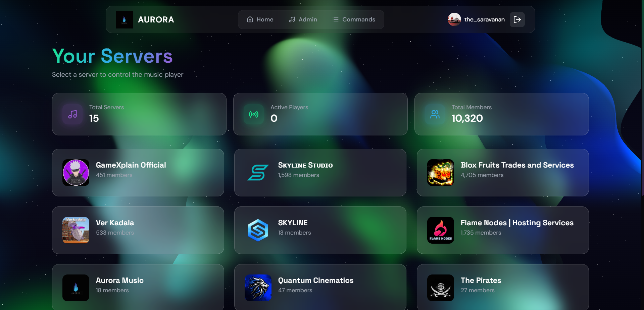
Task: Click the GameXplain Official server avatar
Action: tap(76, 173)
